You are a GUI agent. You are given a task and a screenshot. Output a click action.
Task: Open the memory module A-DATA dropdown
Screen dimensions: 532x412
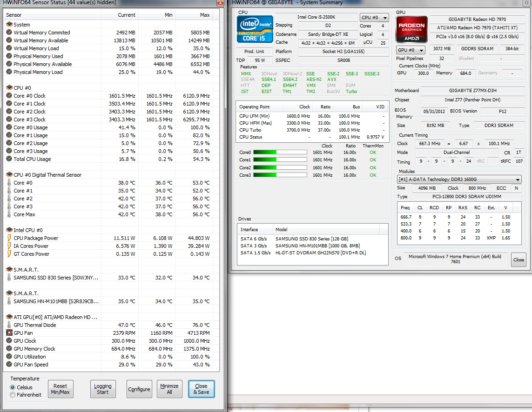click(x=459, y=179)
